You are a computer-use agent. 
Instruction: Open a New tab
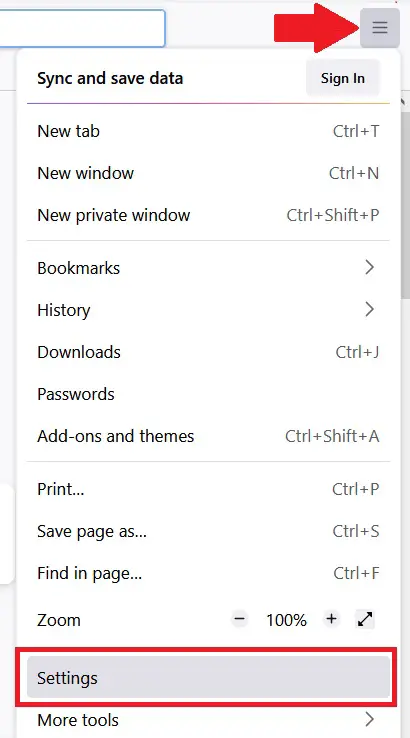pyautogui.click(x=209, y=131)
